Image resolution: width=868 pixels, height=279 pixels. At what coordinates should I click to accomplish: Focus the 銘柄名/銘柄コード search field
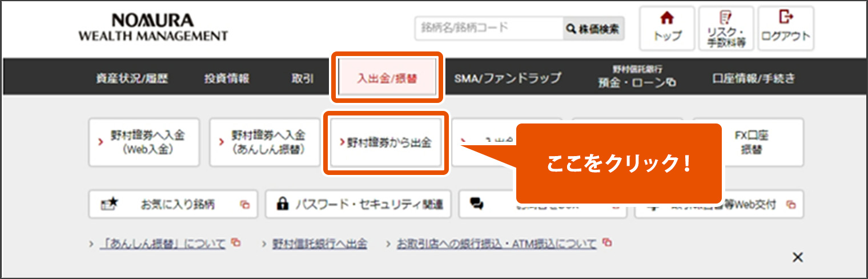(489, 29)
